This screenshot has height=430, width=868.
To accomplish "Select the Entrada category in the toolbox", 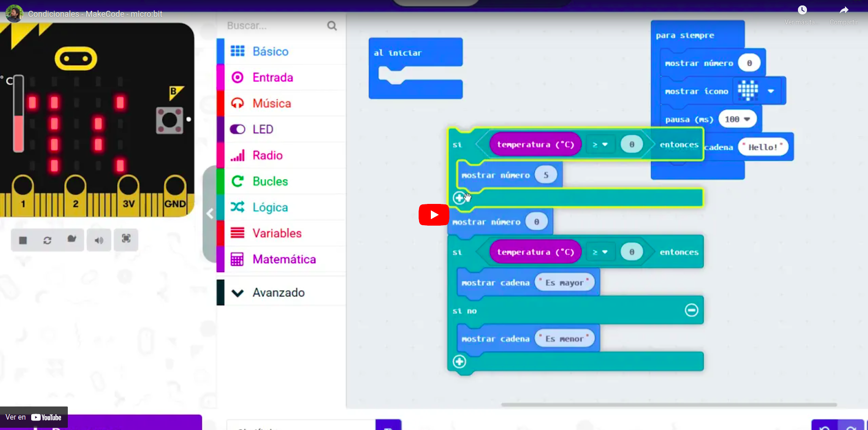I will (x=272, y=77).
